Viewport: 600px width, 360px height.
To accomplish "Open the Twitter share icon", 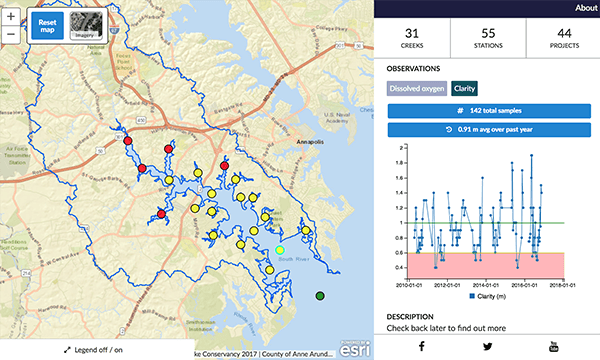I will (488, 347).
